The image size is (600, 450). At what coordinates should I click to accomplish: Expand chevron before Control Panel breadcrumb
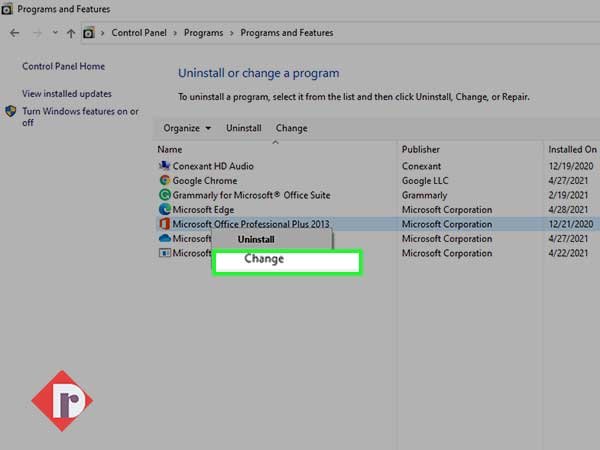point(103,33)
